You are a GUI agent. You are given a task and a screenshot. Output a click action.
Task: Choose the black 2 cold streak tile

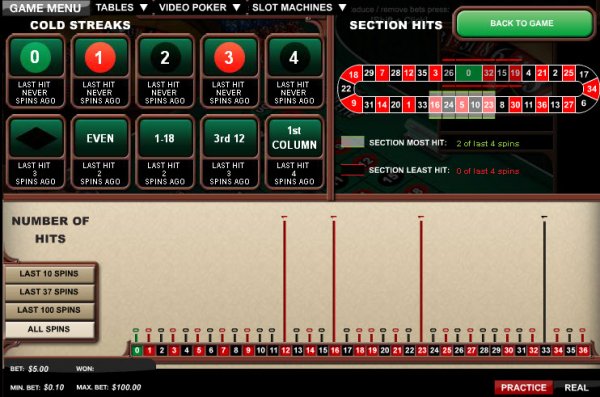[x=165, y=71]
